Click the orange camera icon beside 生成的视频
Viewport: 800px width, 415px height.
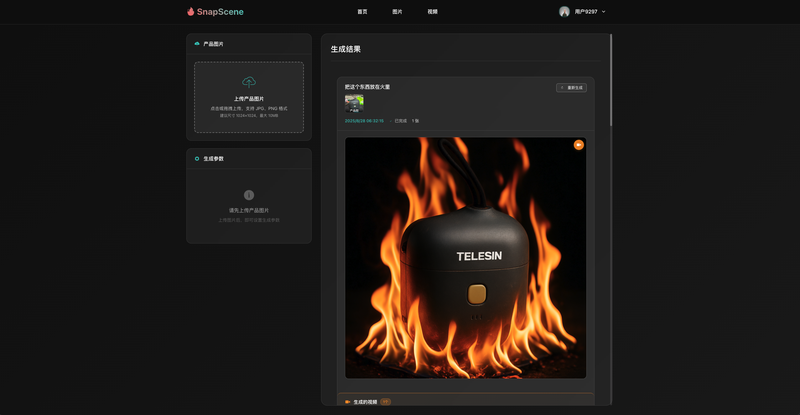click(x=347, y=402)
